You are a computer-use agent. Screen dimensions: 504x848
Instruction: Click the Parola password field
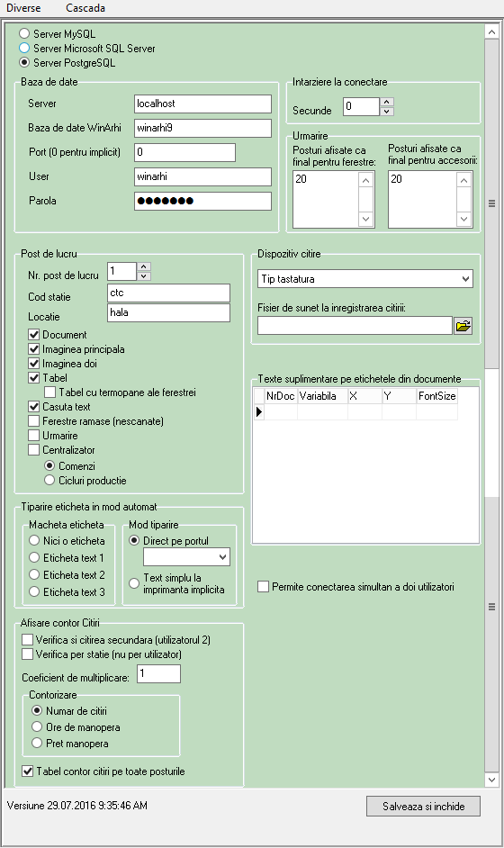202,201
